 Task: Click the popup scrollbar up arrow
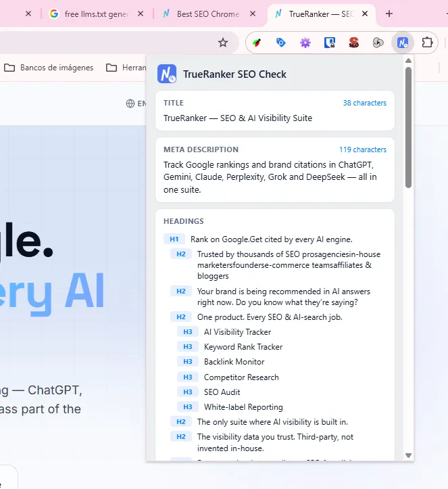pos(408,60)
